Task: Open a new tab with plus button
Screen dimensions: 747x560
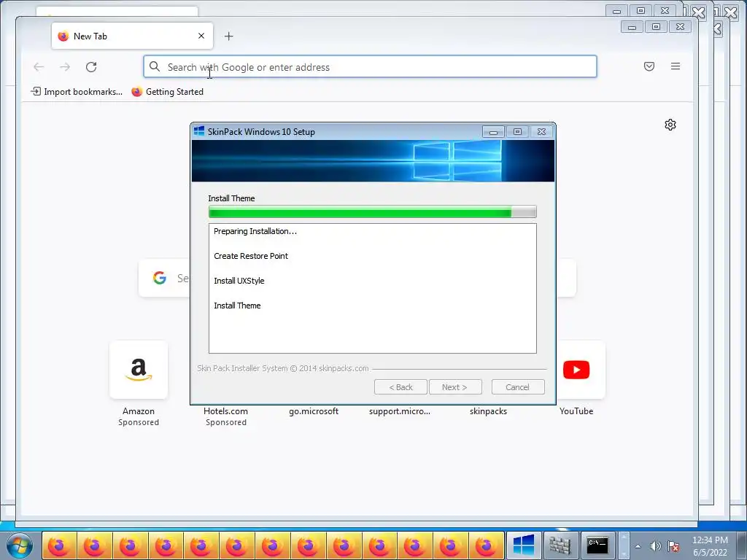Action: tap(228, 36)
